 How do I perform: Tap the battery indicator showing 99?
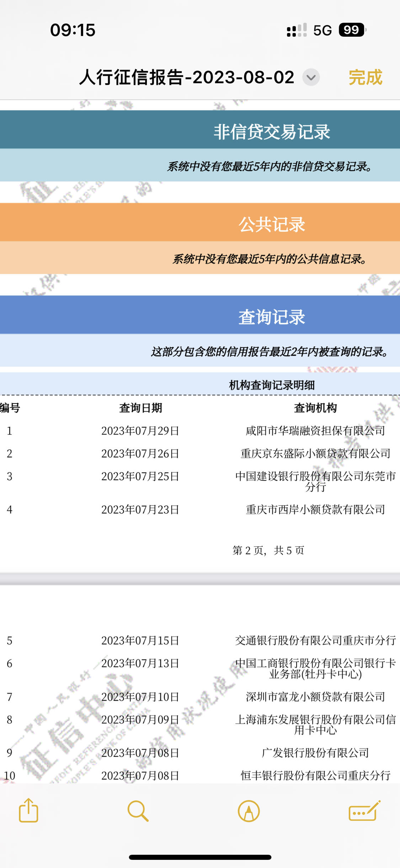(352, 30)
